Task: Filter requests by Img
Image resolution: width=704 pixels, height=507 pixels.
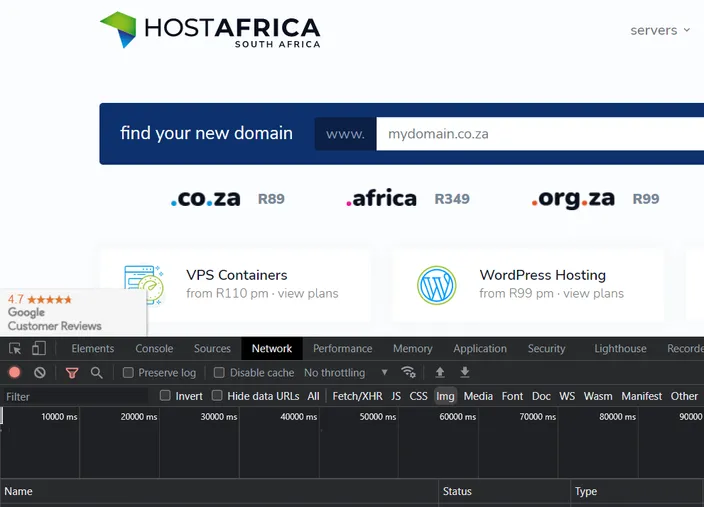Action: tap(445, 396)
